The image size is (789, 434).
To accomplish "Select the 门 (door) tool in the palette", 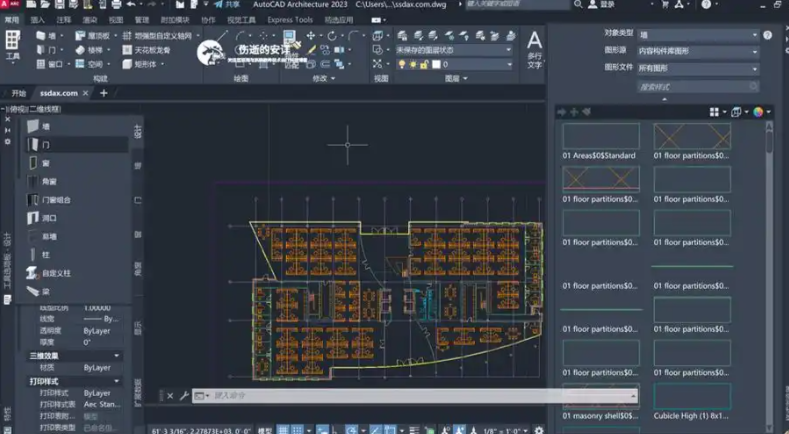I will click(x=46, y=145).
